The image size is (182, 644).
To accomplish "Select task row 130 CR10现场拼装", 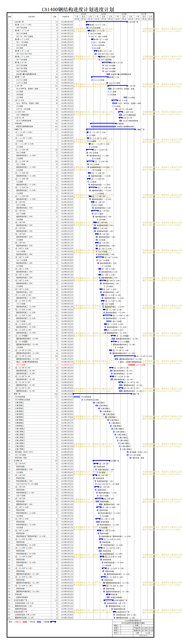I will pos(40,397).
